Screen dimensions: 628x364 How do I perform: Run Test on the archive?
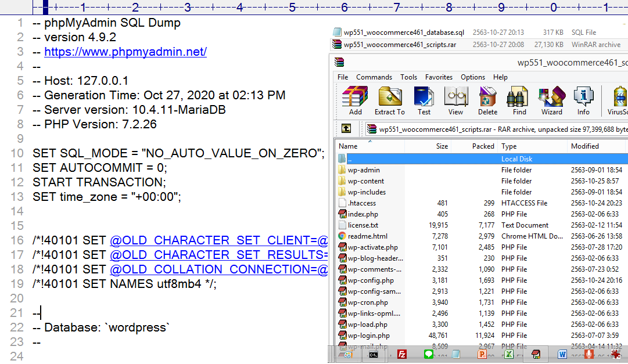tap(424, 100)
